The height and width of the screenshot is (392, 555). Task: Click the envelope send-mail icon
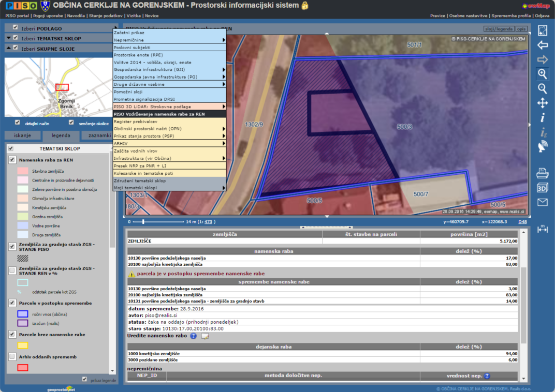pos(542,202)
